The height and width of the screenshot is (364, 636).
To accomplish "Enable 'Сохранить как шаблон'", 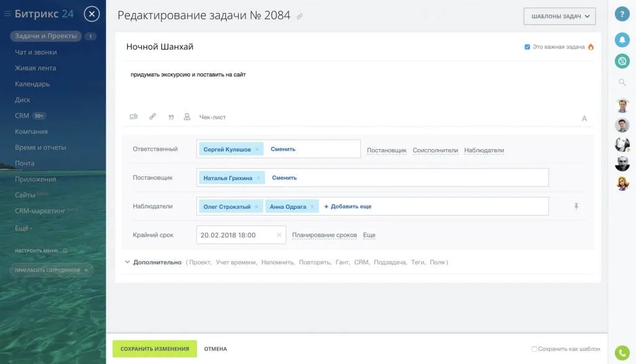I will [535, 348].
